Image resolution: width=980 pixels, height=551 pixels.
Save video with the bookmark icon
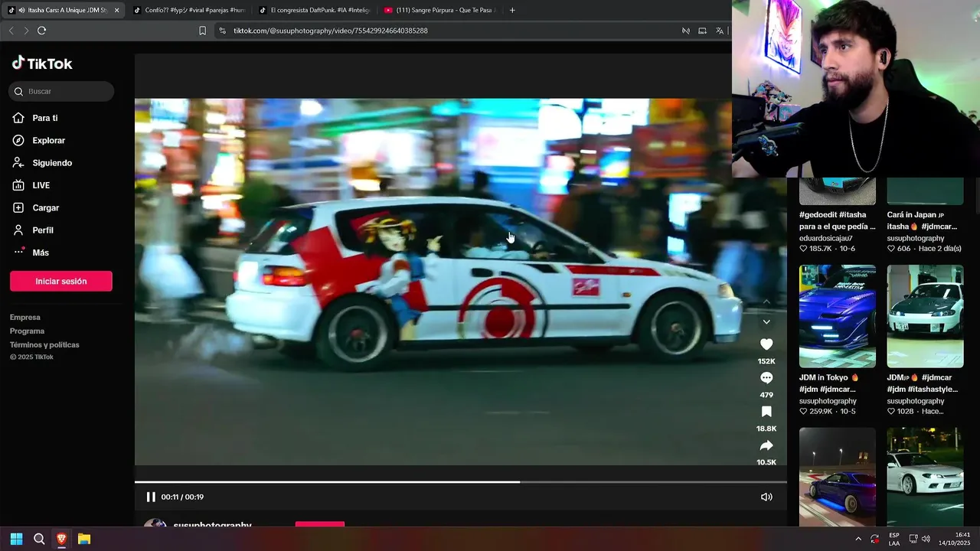766,412
